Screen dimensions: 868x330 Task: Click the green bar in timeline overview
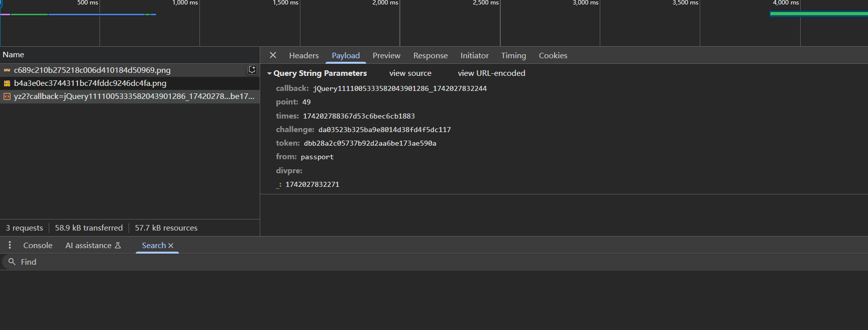tap(819, 14)
